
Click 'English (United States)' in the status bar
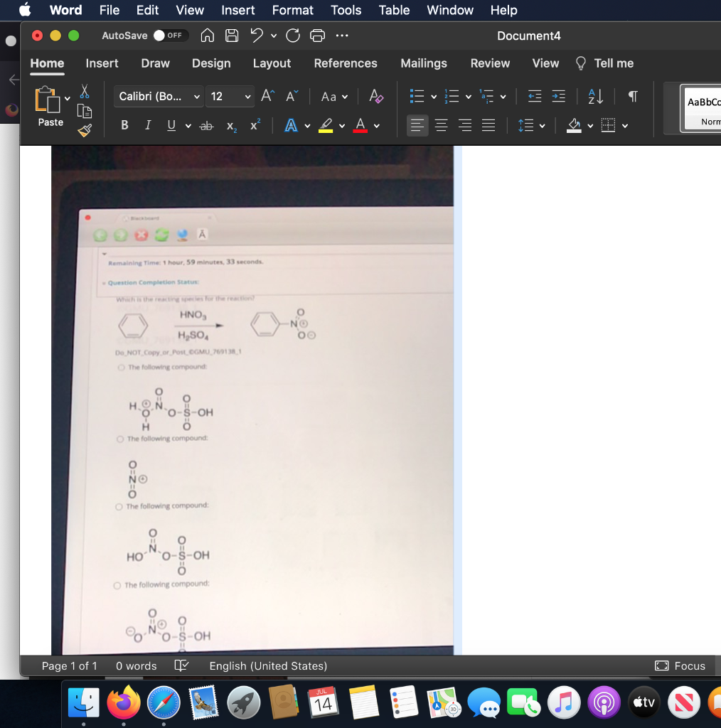267,666
